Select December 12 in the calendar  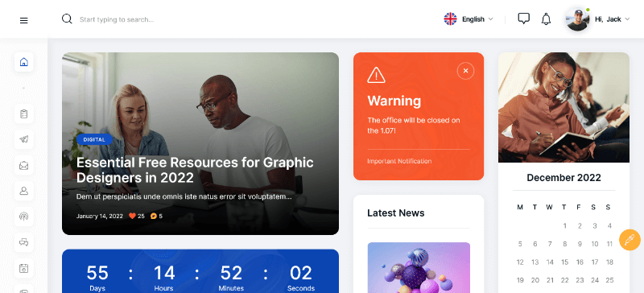(520, 262)
